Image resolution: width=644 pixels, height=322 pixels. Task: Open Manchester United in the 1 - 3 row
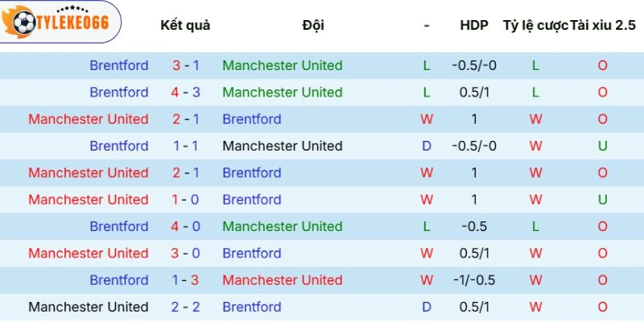tap(283, 280)
